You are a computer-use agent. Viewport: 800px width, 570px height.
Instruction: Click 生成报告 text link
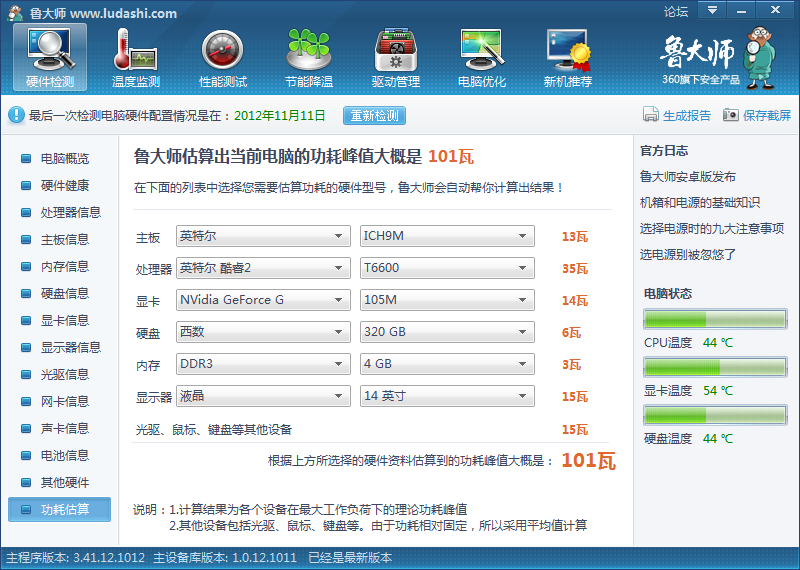(687, 115)
